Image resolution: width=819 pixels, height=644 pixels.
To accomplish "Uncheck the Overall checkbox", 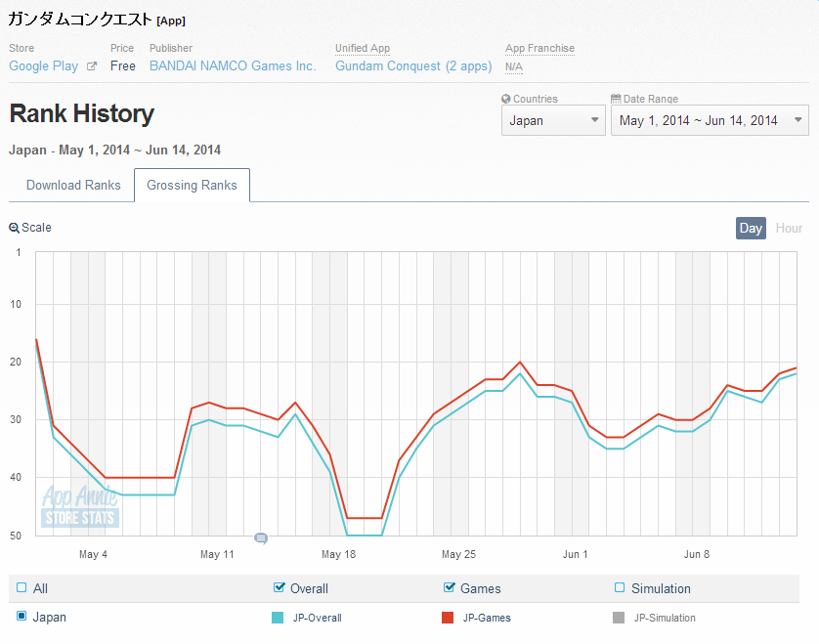I will coord(280,588).
